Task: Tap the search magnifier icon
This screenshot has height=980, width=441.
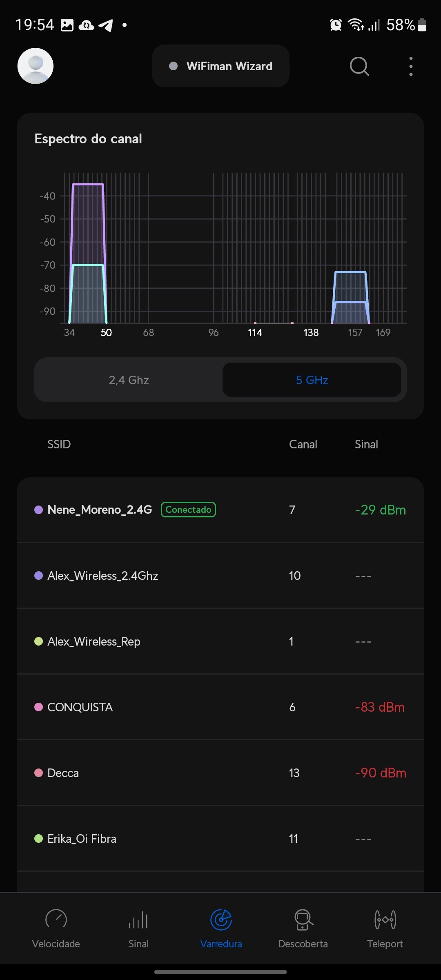Action: pyautogui.click(x=359, y=66)
